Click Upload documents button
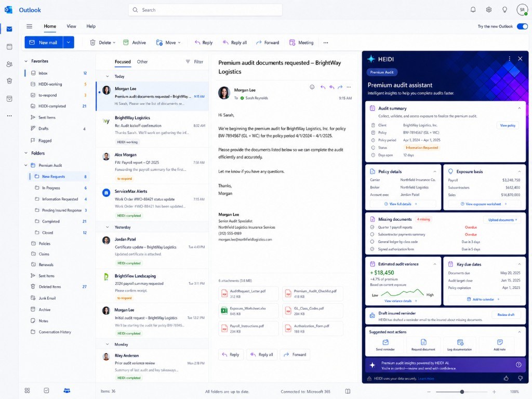 point(502,220)
